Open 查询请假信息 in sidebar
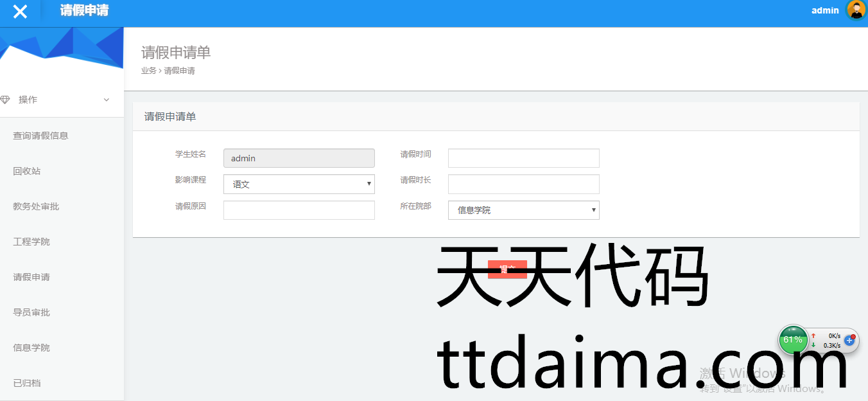This screenshot has width=868, height=401. [40, 136]
